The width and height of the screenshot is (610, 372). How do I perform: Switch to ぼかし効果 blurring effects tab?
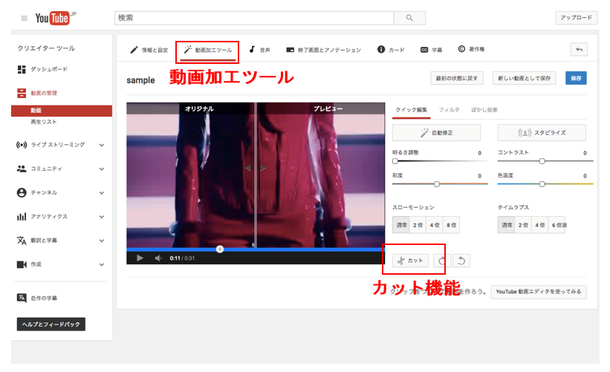[x=484, y=110]
